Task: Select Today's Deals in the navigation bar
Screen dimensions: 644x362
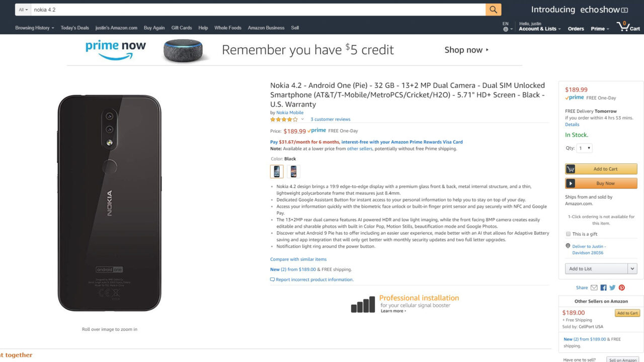Action: coord(74,28)
